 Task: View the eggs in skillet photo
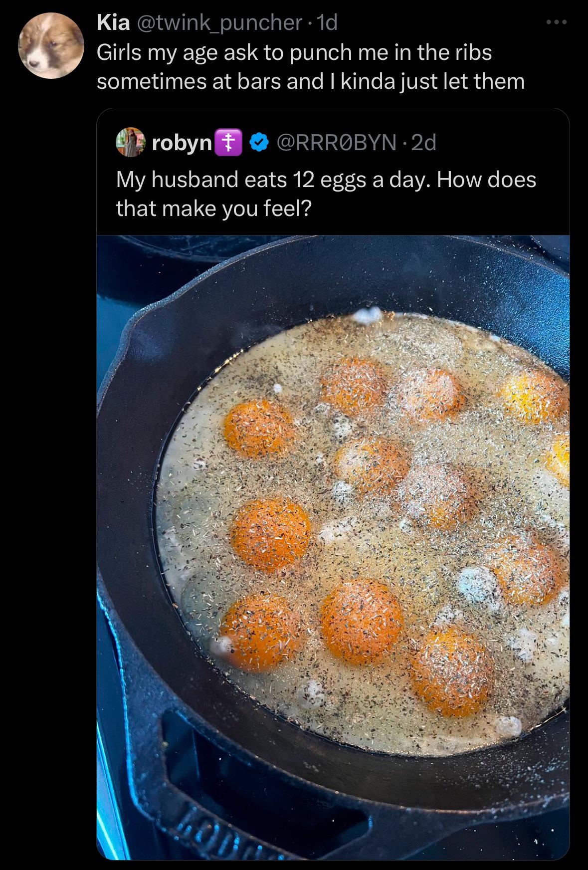click(x=333, y=547)
